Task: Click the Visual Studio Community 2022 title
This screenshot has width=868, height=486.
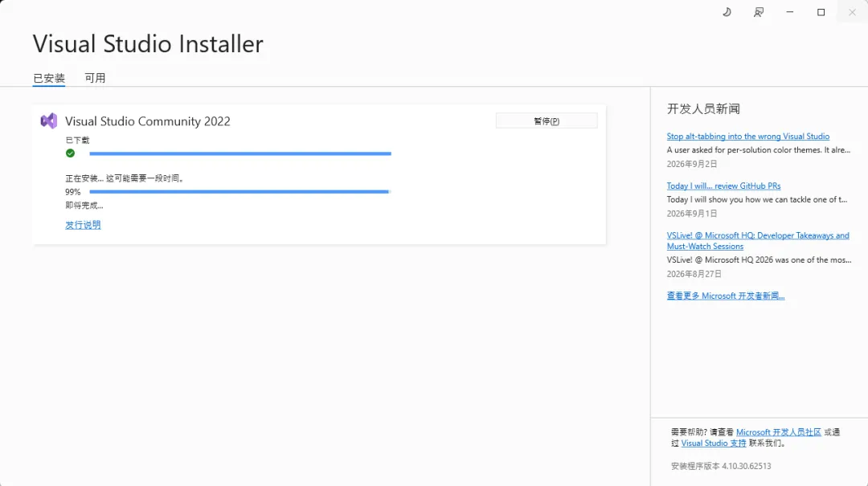Action: (x=148, y=121)
